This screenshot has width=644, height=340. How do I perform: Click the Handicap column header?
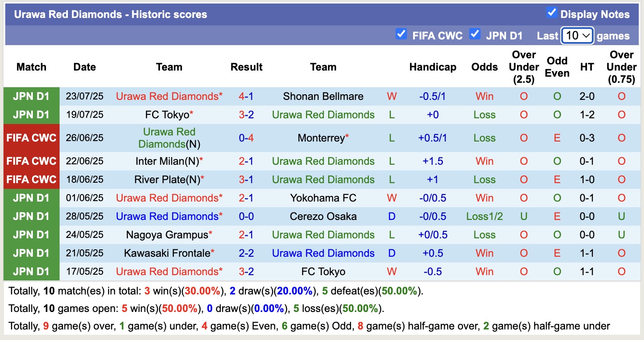click(x=433, y=67)
